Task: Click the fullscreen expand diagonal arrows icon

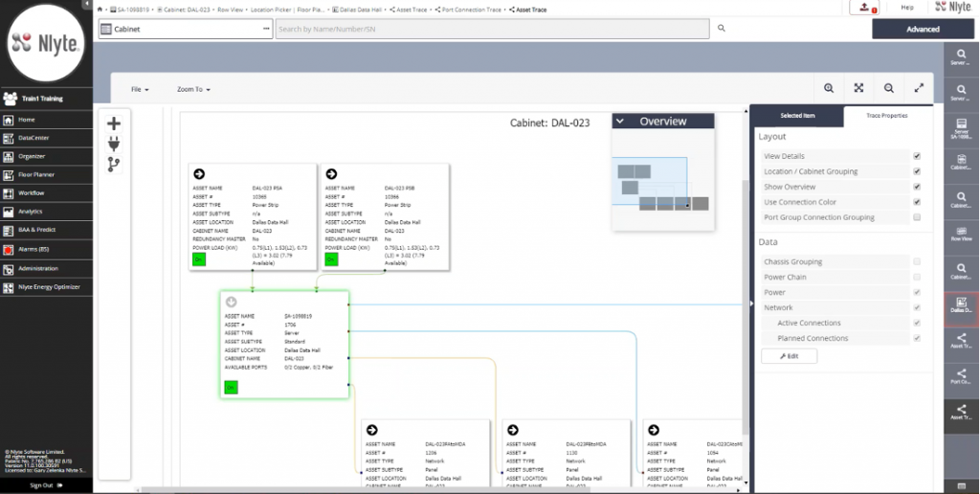Action: (919, 88)
